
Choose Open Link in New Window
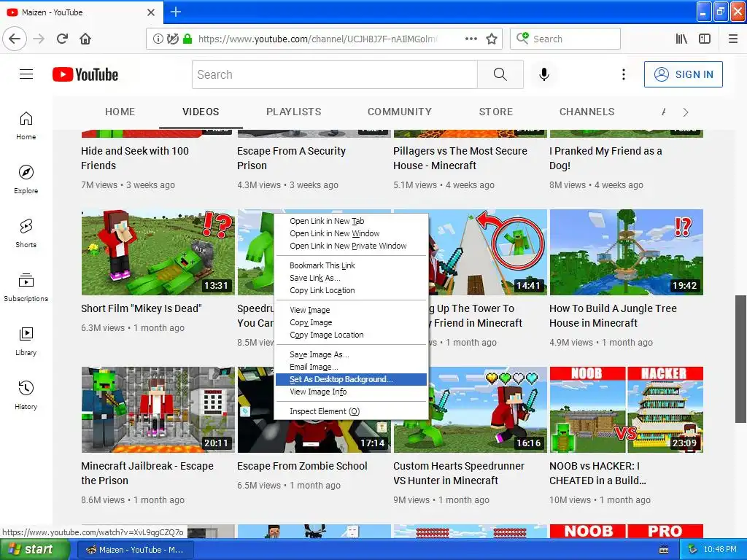click(x=351, y=233)
